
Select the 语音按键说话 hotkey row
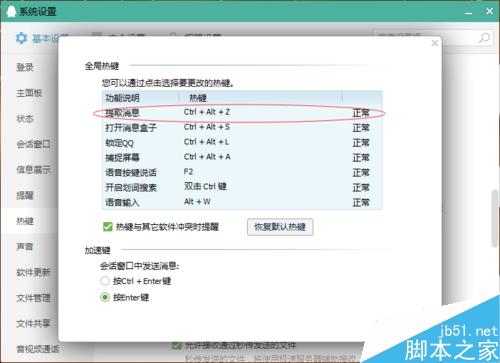242,173
